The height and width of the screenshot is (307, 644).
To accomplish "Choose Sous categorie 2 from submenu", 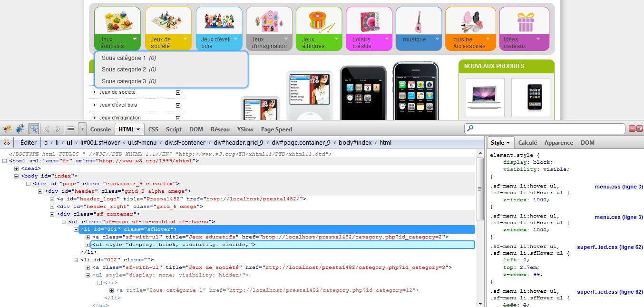I will (x=129, y=69).
